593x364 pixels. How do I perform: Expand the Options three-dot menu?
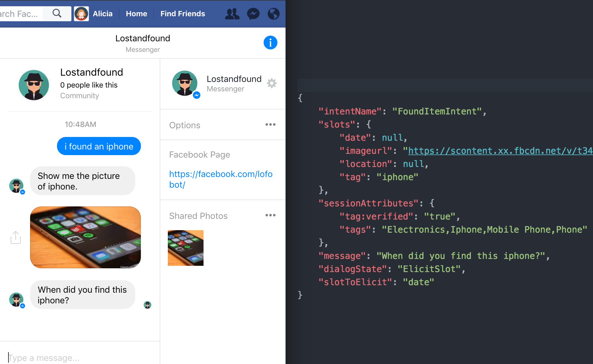tap(271, 124)
